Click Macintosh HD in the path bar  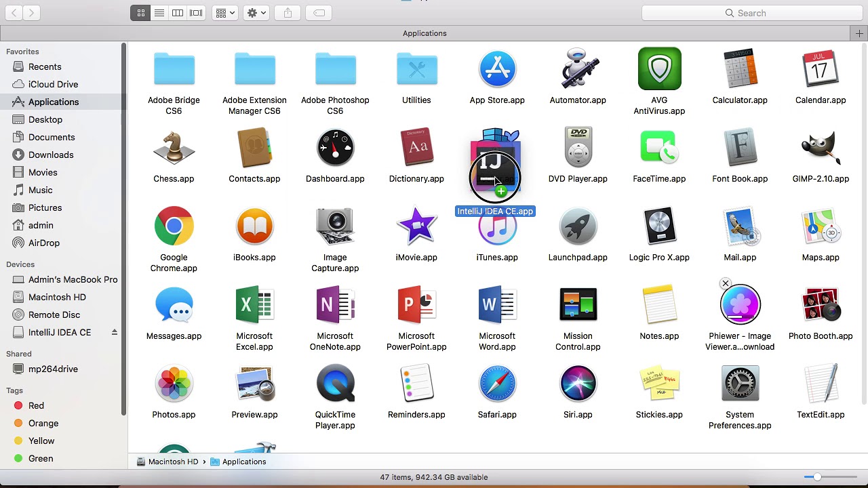[167, 462]
